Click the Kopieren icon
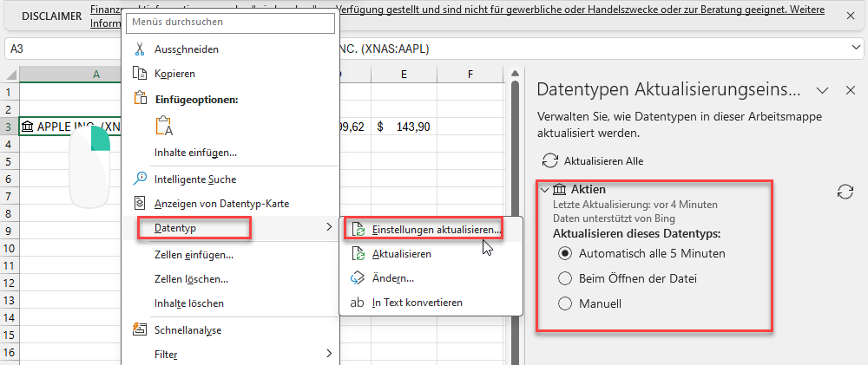Screen dimensions: 868x365 [140, 73]
